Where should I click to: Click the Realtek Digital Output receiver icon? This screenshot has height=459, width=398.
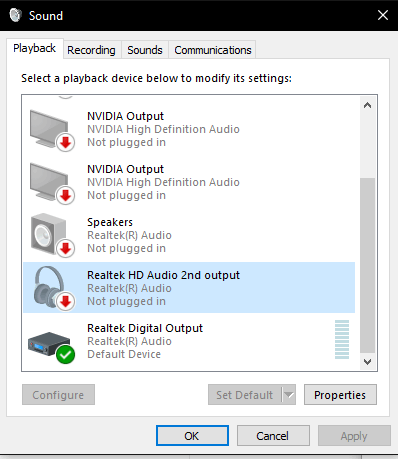click(x=49, y=343)
